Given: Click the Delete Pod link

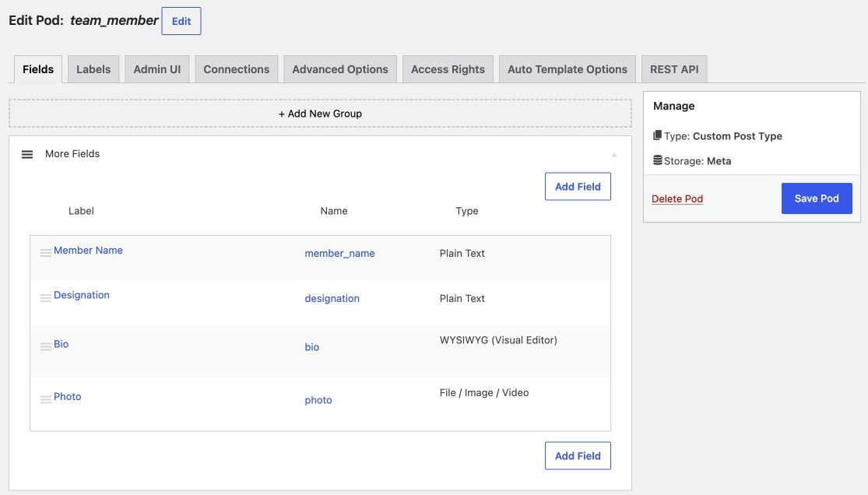Looking at the screenshot, I should pyautogui.click(x=677, y=198).
